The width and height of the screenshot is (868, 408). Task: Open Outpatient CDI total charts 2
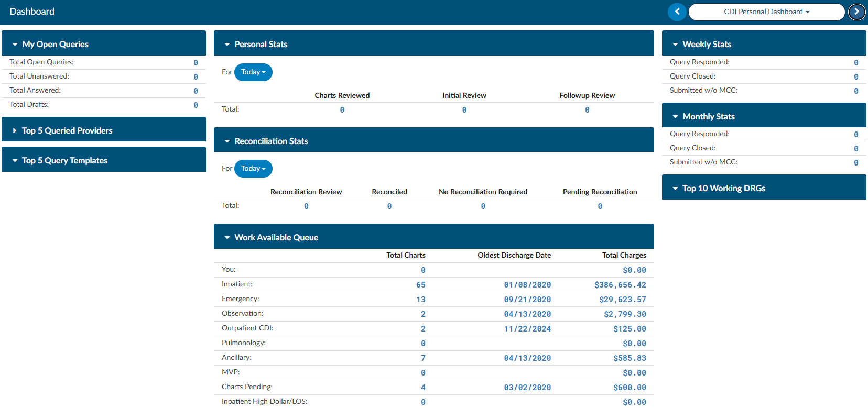423,329
